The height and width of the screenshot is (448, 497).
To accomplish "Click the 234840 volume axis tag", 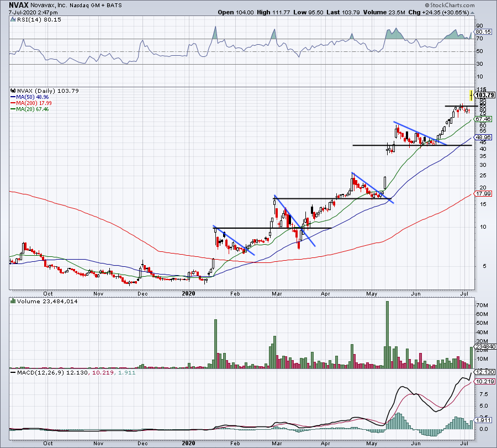I will (x=485, y=347).
